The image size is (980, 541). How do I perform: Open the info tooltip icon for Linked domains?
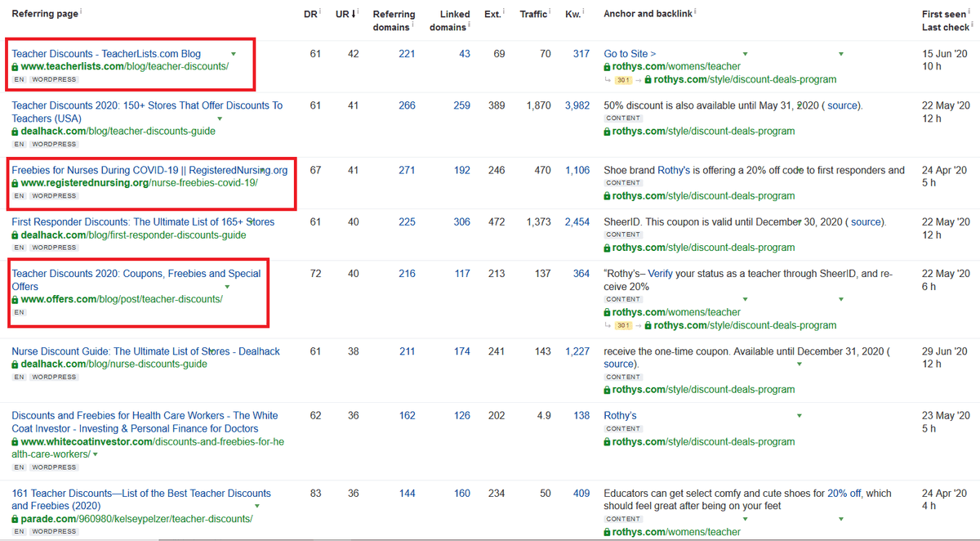tap(467, 24)
